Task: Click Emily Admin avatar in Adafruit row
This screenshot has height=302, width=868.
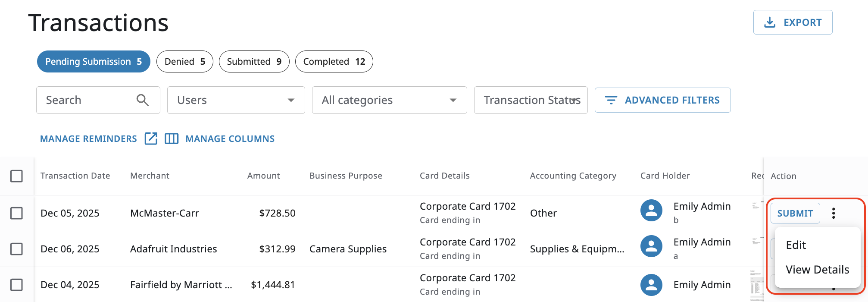Action: 651,246
